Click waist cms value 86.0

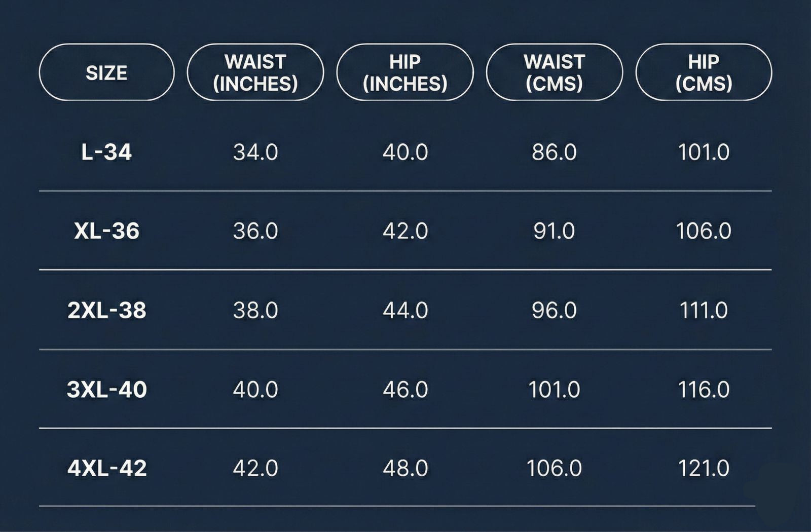[554, 152]
